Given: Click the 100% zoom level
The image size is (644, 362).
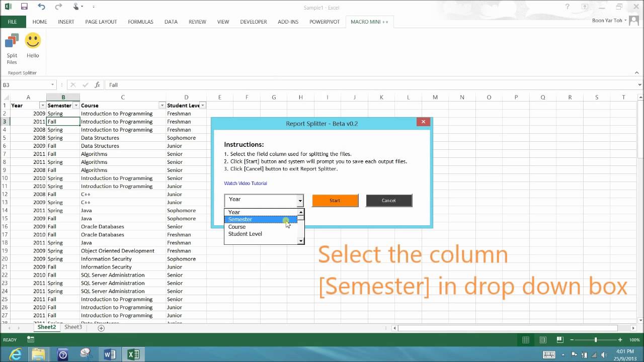Looking at the screenshot, I should click(x=634, y=340).
